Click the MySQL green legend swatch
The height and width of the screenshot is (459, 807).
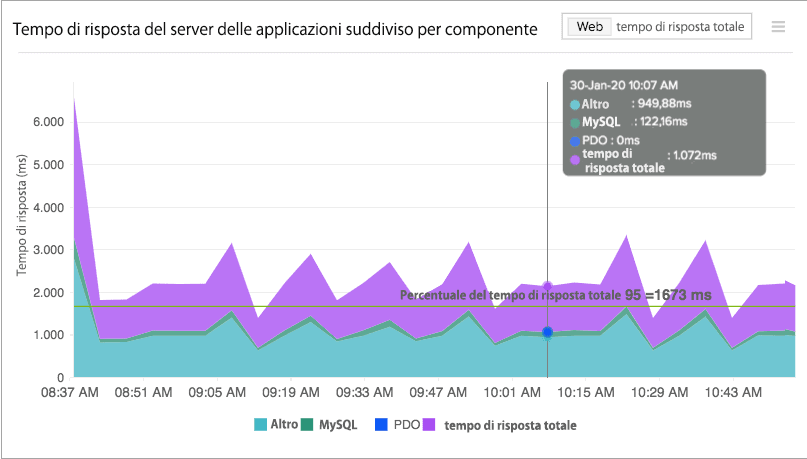pos(307,425)
